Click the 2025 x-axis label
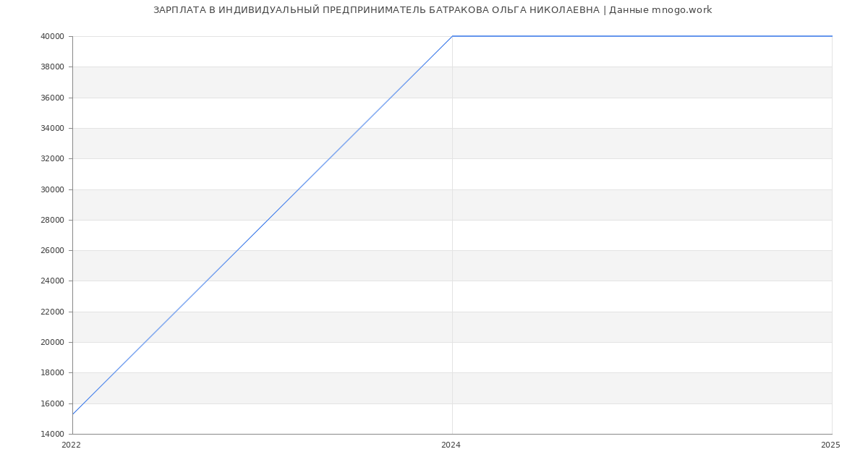The width and height of the screenshot is (868, 470). [x=830, y=445]
